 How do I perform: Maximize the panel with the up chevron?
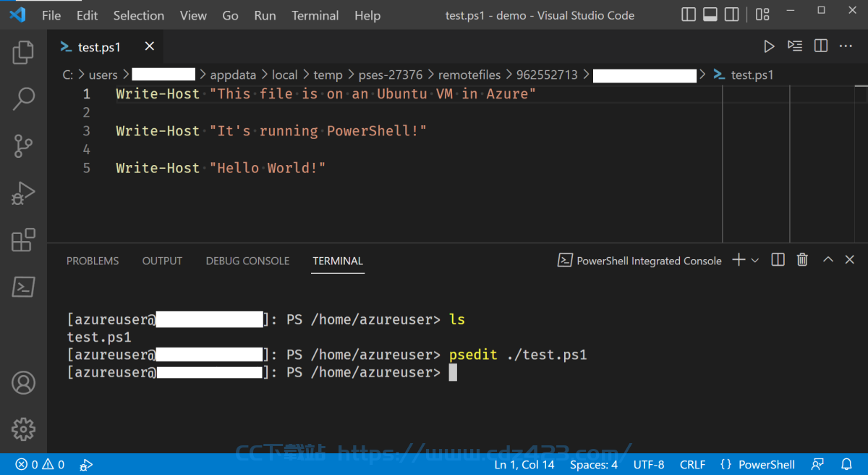[x=828, y=260]
